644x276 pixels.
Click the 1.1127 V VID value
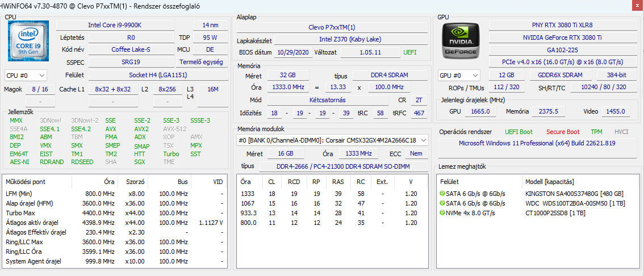click(211, 223)
